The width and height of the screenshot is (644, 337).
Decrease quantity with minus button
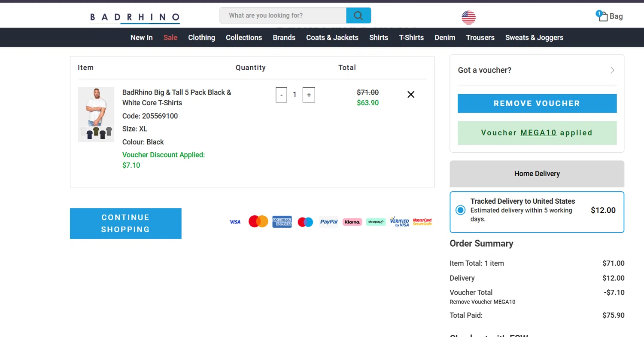click(281, 95)
